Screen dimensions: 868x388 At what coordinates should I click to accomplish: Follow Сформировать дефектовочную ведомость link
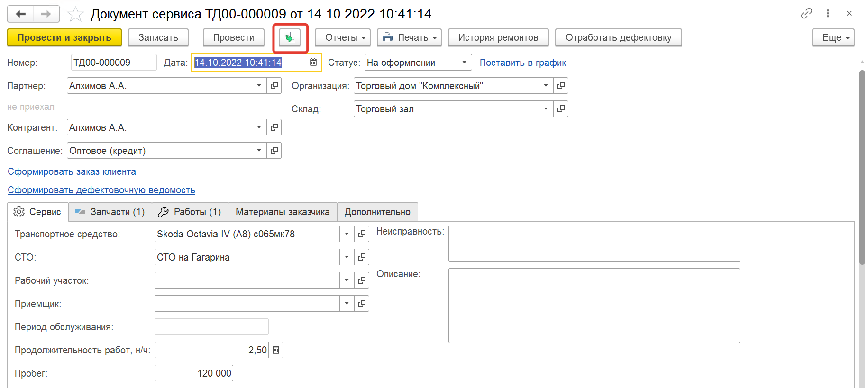[101, 190]
